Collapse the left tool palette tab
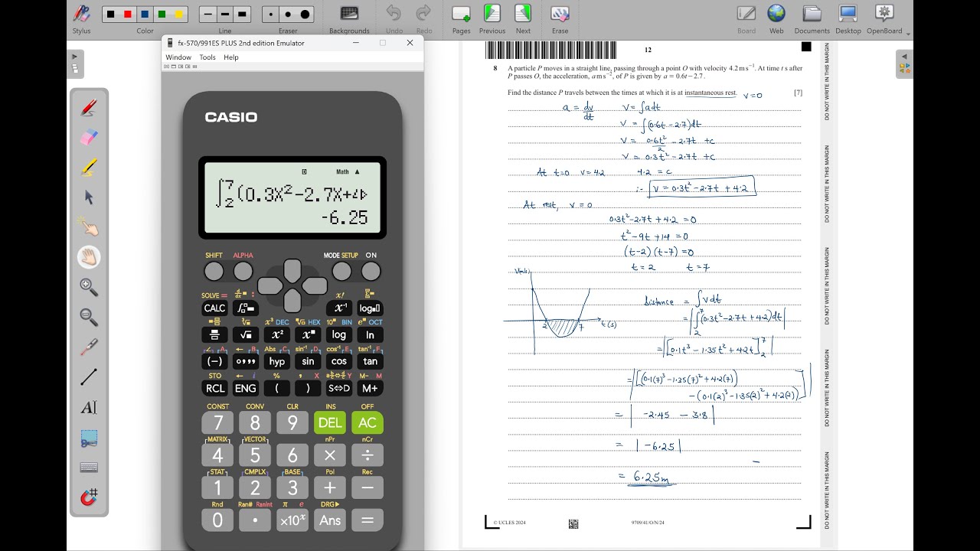 (75, 64)
